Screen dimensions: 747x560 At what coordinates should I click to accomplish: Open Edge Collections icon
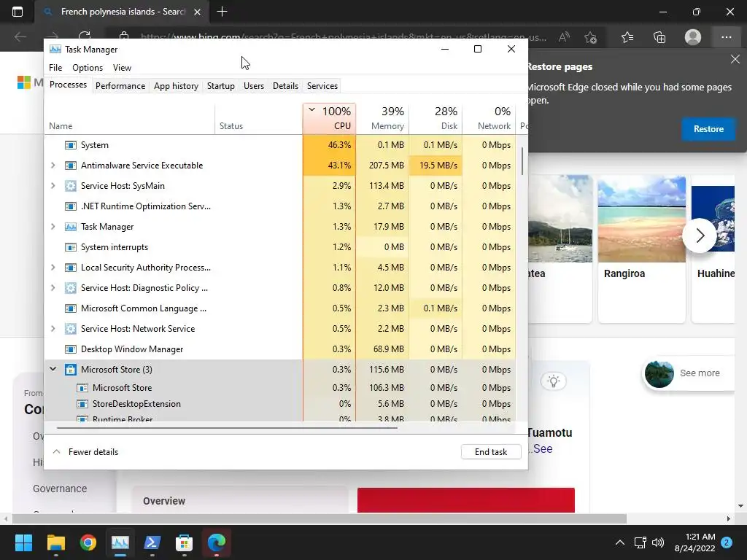click(x=659, y=37)
